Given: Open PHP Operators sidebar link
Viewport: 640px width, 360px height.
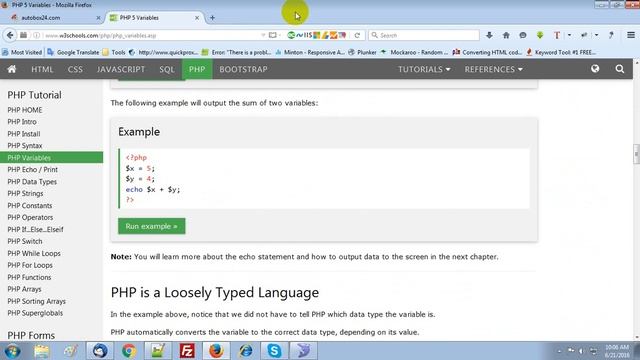Looking at the screenshot, I should click(30, 218).
